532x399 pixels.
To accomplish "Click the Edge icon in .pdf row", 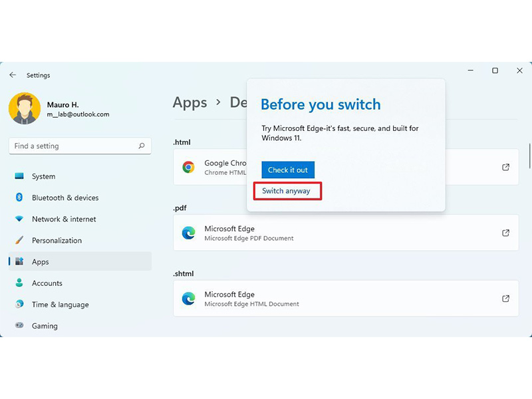I will pos(189,233).
